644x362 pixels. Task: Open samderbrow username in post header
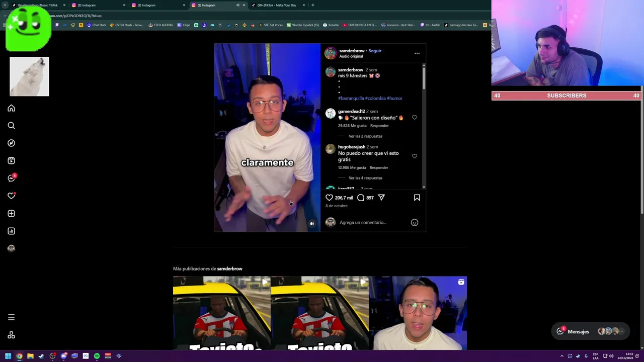click(352, 51)
